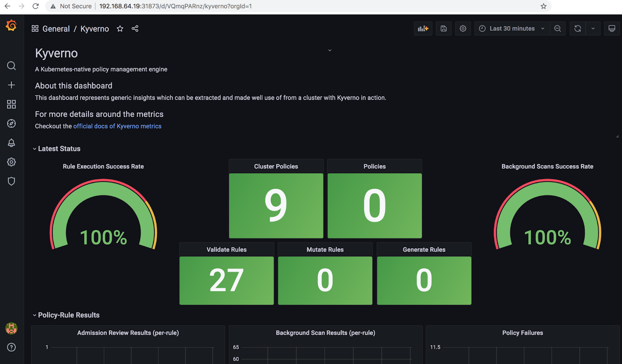Open the Create plus icon in sidebar
The image size is (622, 364).
(11, 85)
